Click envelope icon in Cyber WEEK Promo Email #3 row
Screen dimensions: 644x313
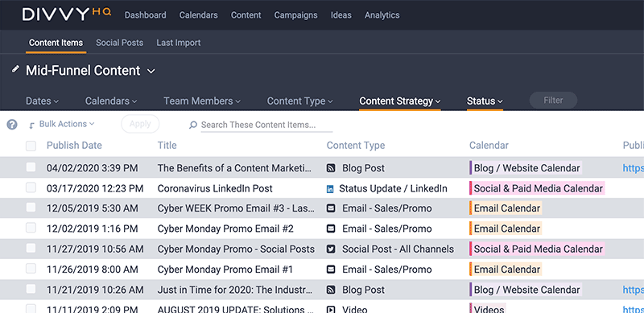point(331,208)
